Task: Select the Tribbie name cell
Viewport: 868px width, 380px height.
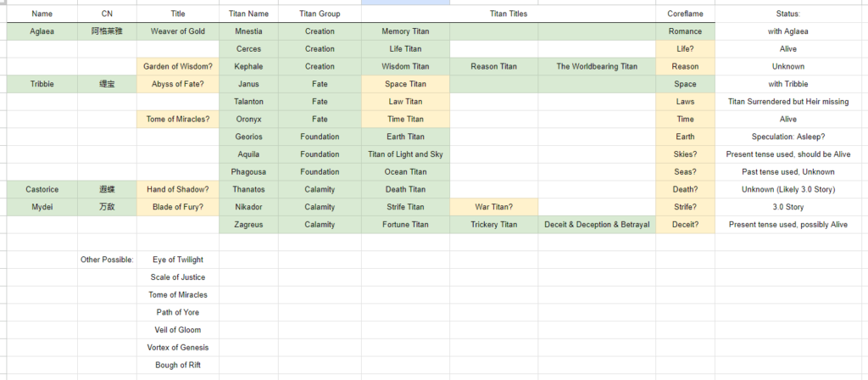Action: (42, 84)
